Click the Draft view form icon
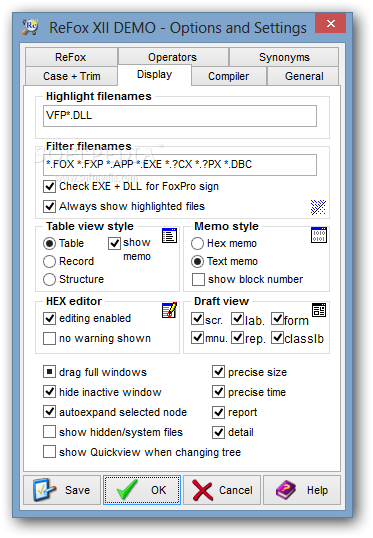 (x=319, y=310)
